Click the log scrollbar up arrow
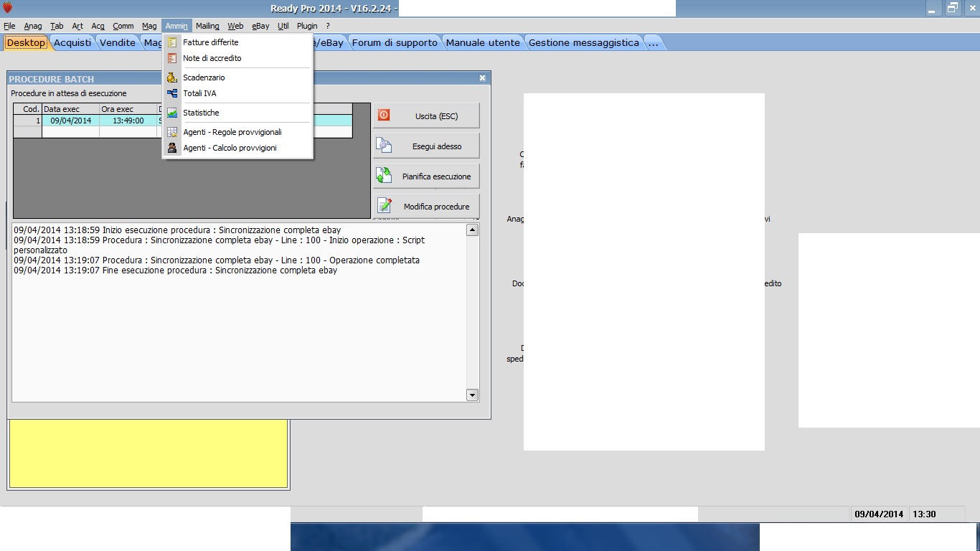This screenshot has width=980, height=551. (x=472, y=230)
